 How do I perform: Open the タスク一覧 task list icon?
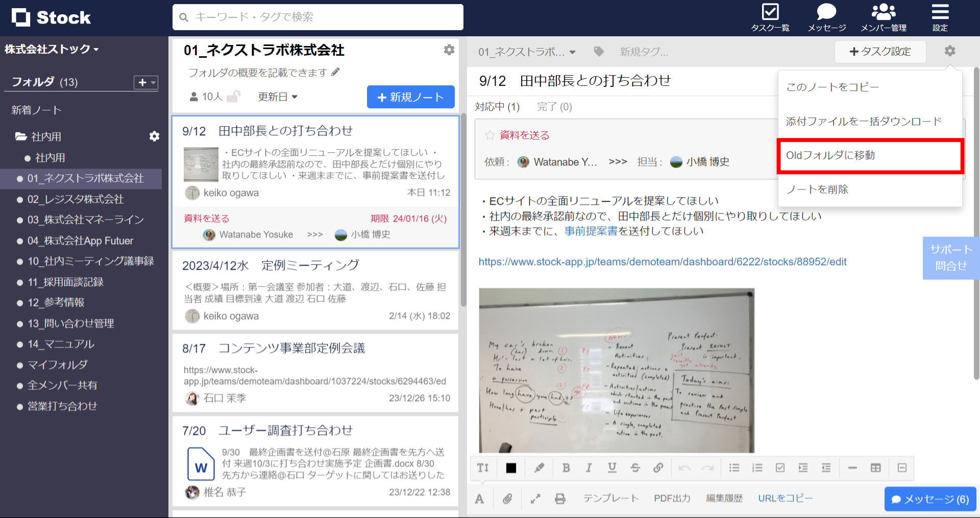click(x=770, y=17)
